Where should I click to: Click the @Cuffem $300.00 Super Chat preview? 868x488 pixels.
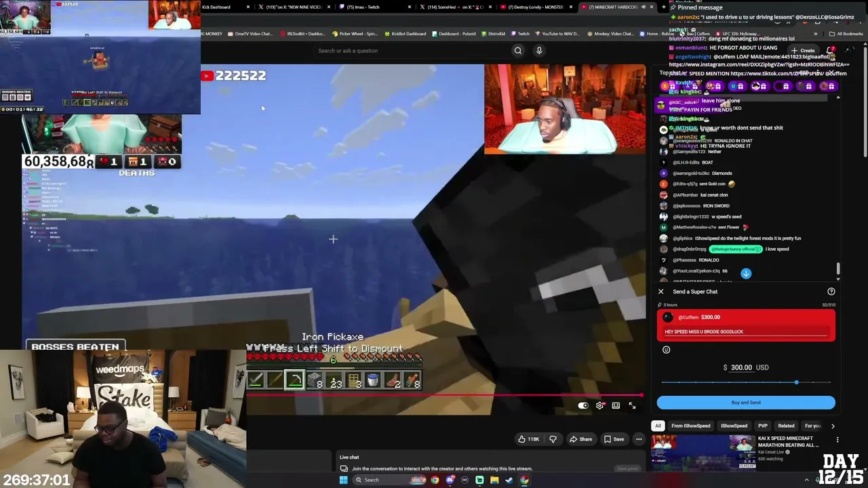point(746,325)
